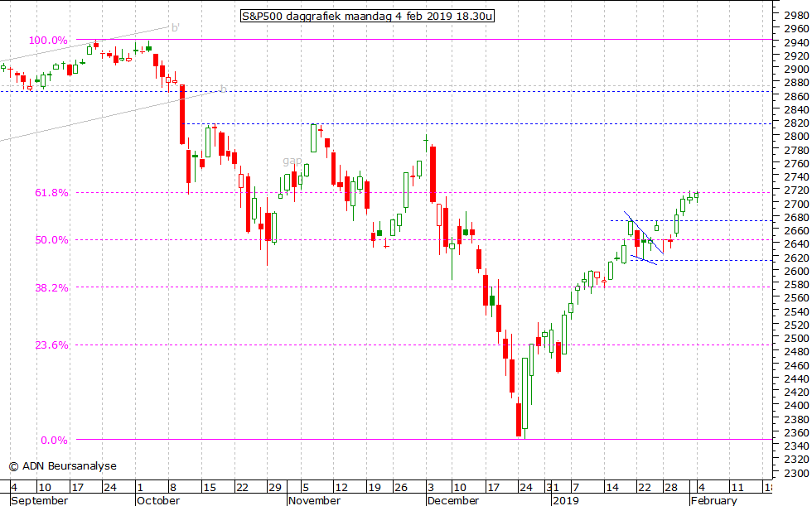The height and width of the screenshot is (506, 812).
Task: Click the October month label
Action: coord(158,500)
